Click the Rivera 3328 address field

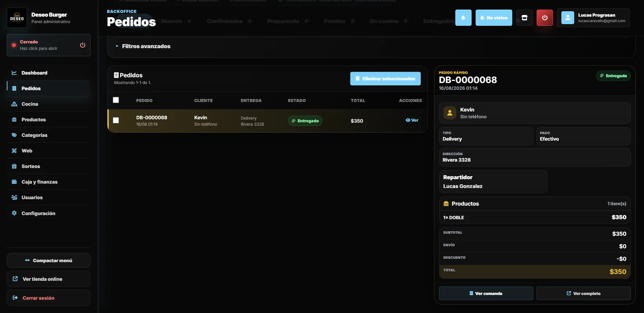[535, 157]
